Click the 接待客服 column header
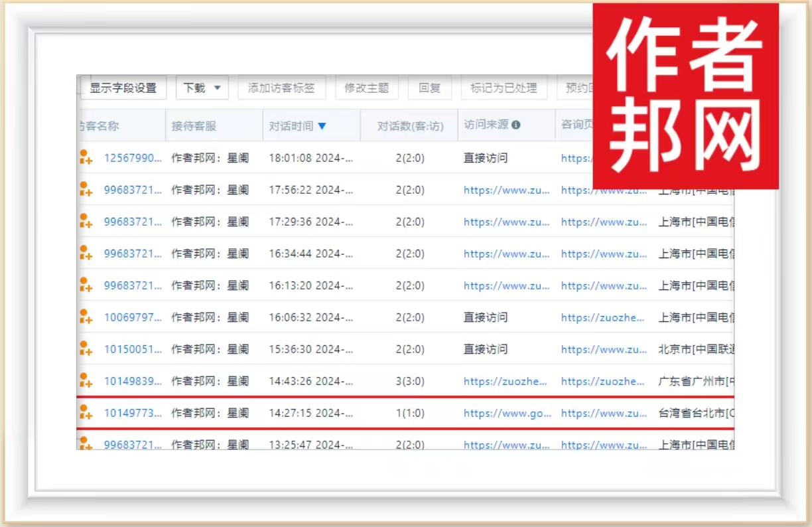The width and height of the screenshot is (812, 527). click(194, 126)
